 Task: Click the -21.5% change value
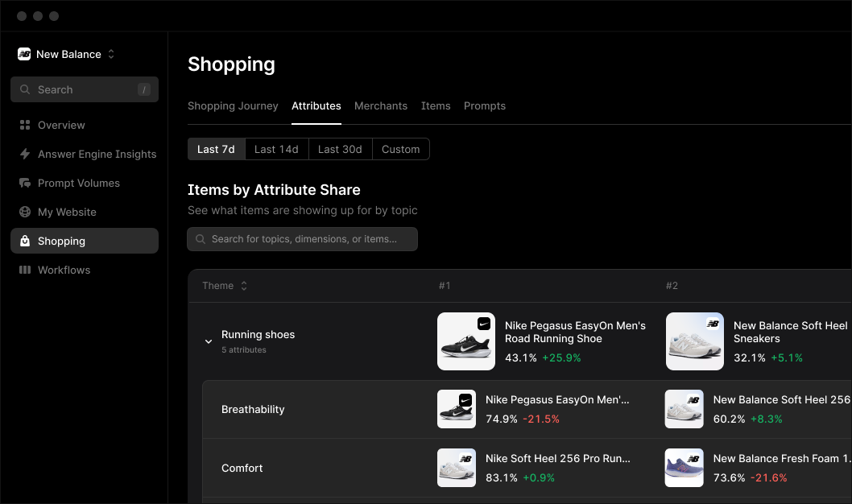(x=541, y=419)
